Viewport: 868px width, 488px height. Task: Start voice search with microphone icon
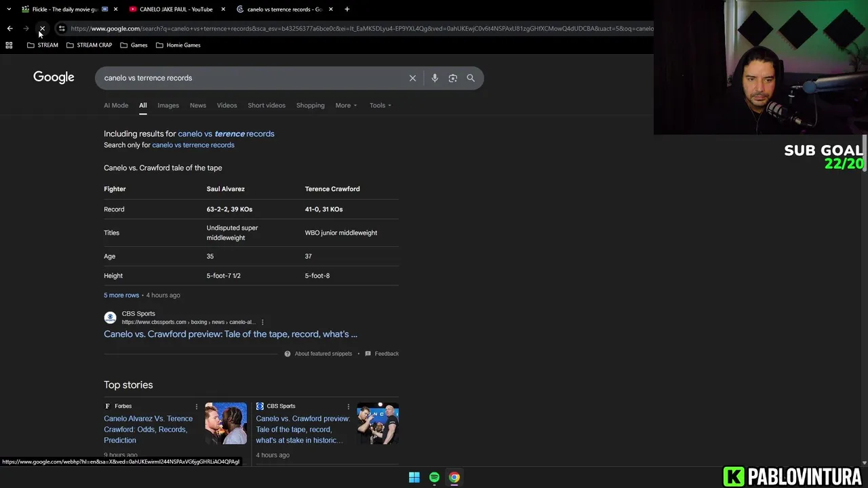pos(435,78)
